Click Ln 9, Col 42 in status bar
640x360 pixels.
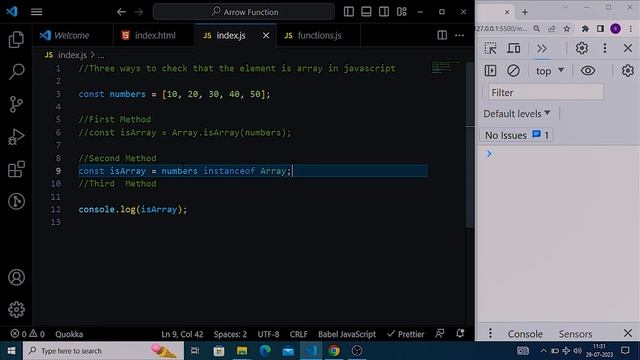[182, 334]
